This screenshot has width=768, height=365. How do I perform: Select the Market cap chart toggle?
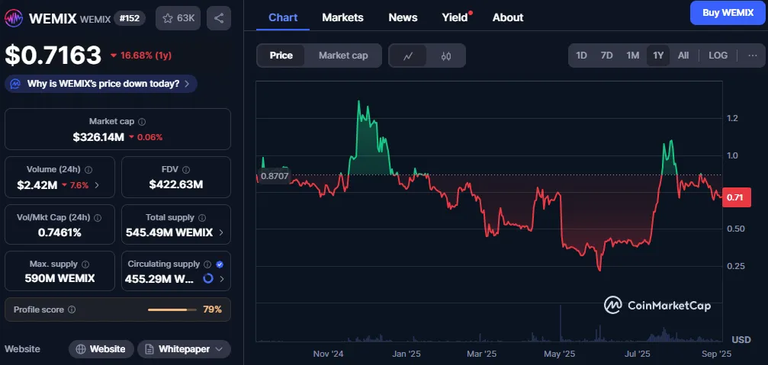click(x=343, y=56)
